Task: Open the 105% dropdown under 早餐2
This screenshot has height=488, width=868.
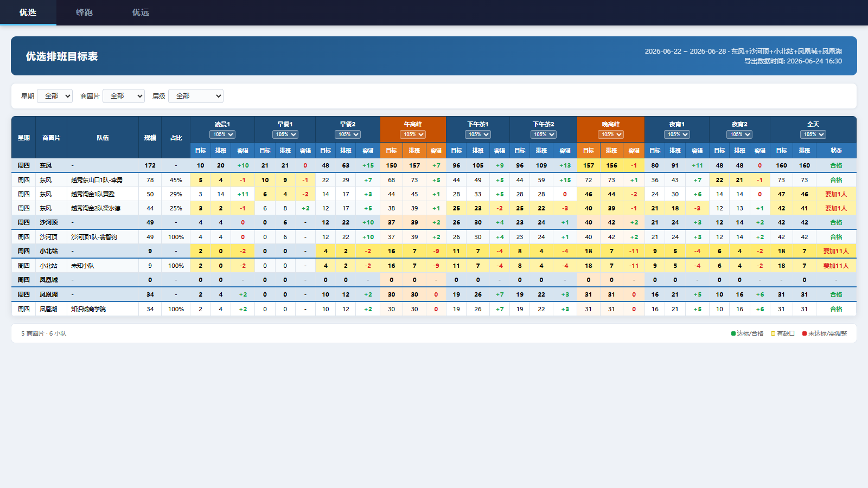Action: (x=348, y=134)
